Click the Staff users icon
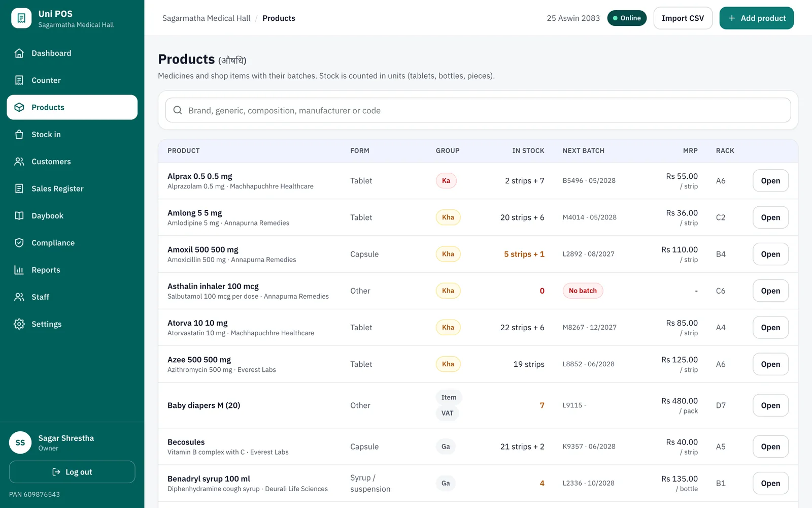The height and width of the screenshot is (508, 812). [19, 297]
